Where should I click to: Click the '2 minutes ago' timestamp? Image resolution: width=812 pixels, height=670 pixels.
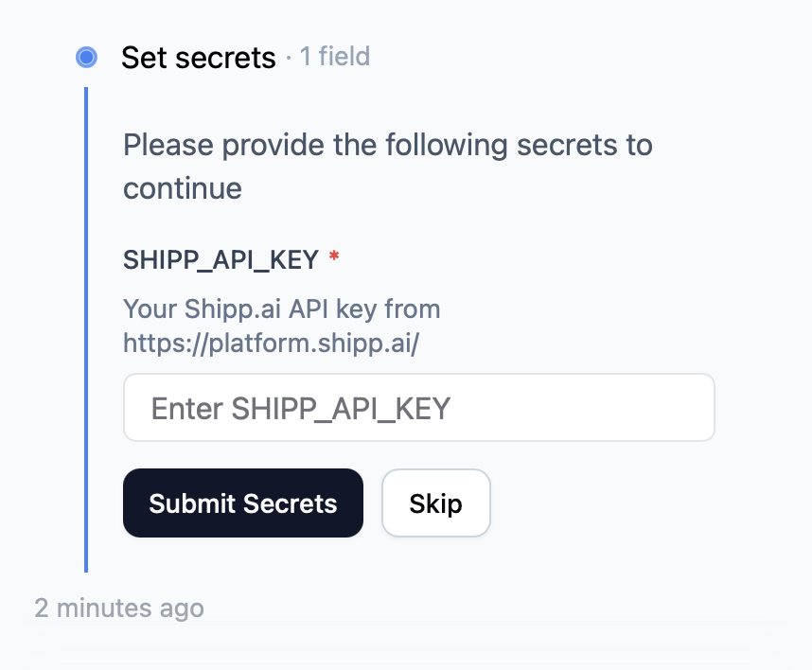click(119, 608)
